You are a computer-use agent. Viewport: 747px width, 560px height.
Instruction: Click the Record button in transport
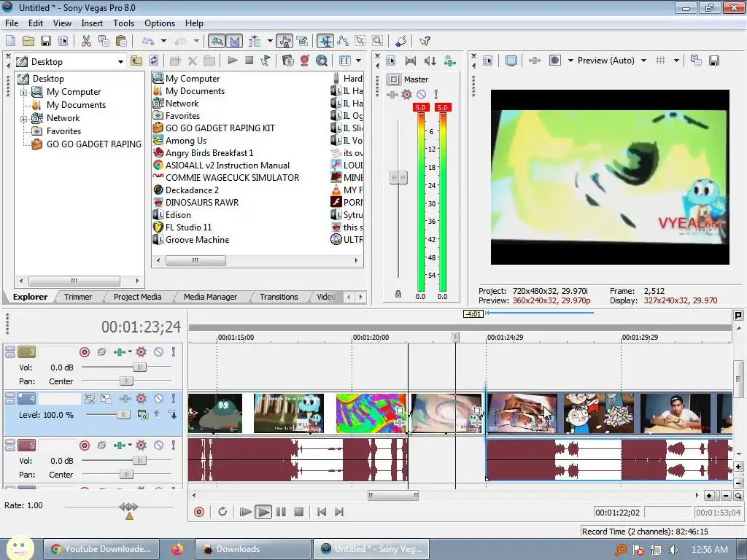pos(199,512)
